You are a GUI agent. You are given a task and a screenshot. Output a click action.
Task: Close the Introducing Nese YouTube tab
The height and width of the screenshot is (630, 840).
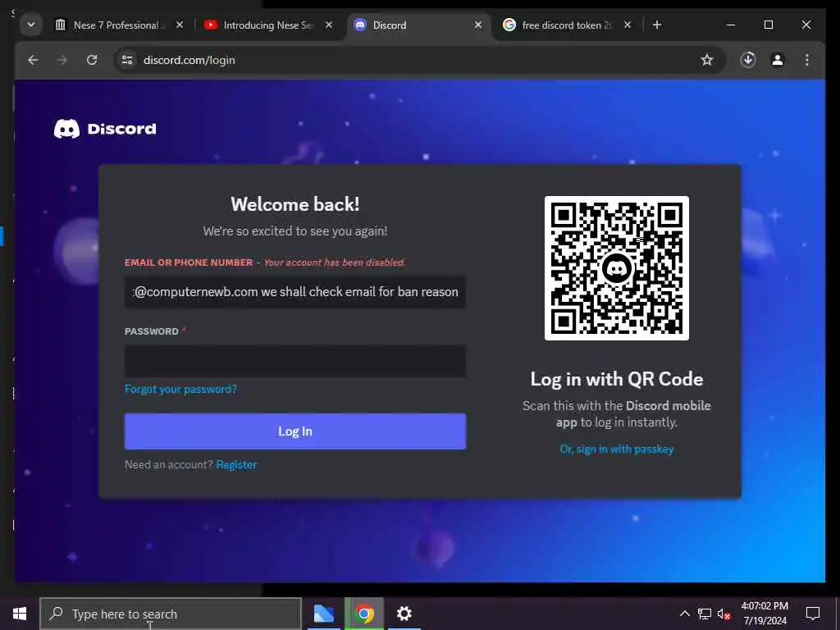(x=329, y=25)
